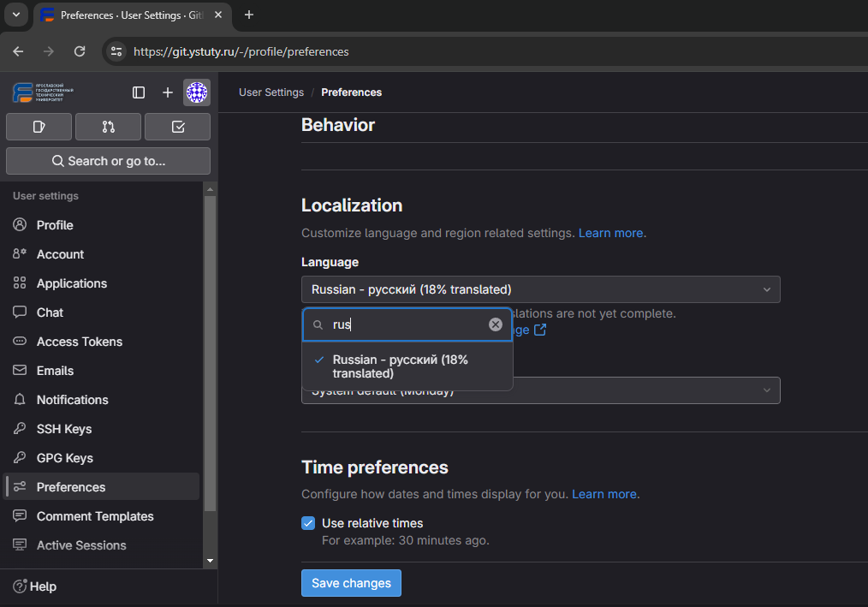View site information icon in address bar
This screenshot has height=607, width=868.
116,51
